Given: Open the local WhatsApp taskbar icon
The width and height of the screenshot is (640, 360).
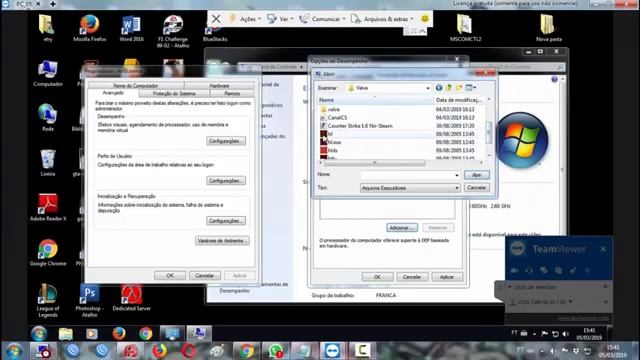Looking at the screenshot, I should coord(276,351).
